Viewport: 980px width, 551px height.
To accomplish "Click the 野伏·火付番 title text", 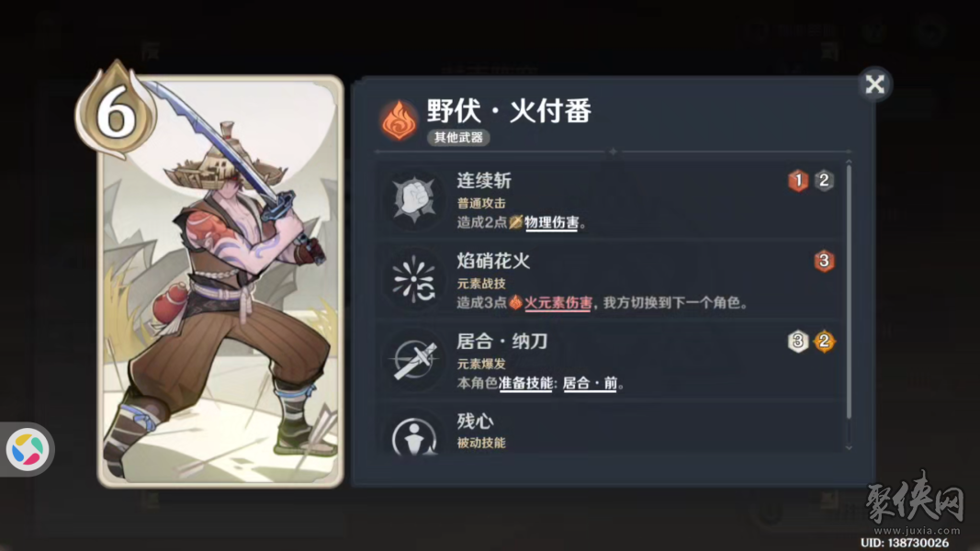I will pyautogui.click(x=509, y=111).
